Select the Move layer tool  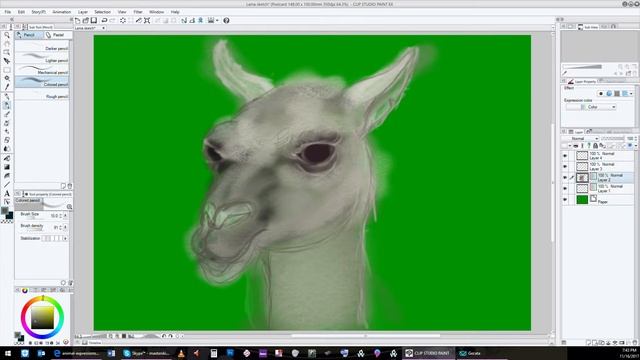click(x=7, y=61)
